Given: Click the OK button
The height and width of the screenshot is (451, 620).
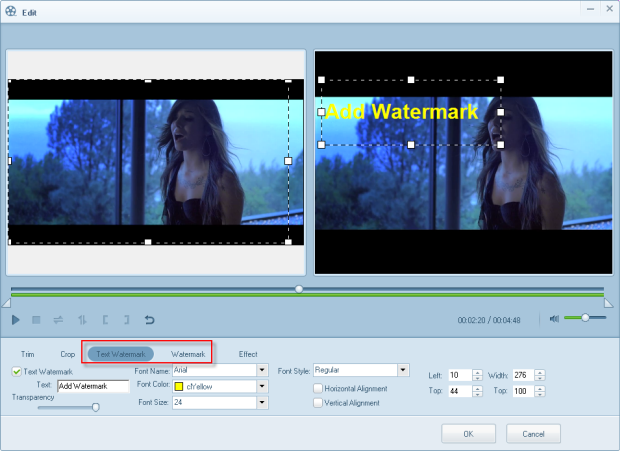Looking at the screenshot, I should pos(469,433).
